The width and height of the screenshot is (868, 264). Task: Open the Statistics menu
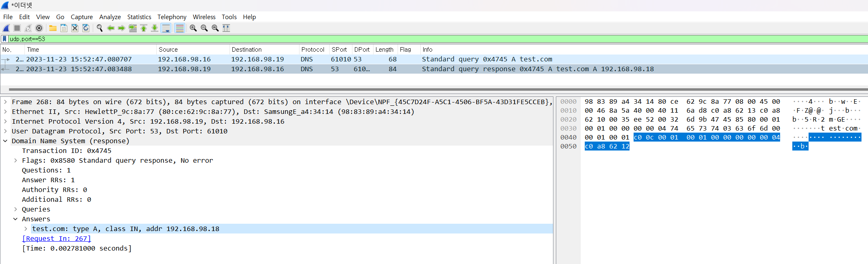pyautogui.click(x=139, y=17)
